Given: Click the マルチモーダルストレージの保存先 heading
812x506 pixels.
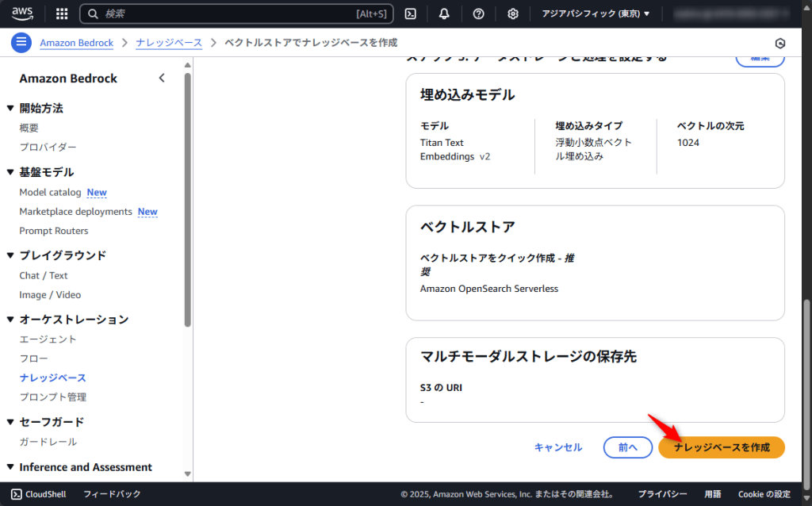Looking at the screenshot, I should pos(528,356).
